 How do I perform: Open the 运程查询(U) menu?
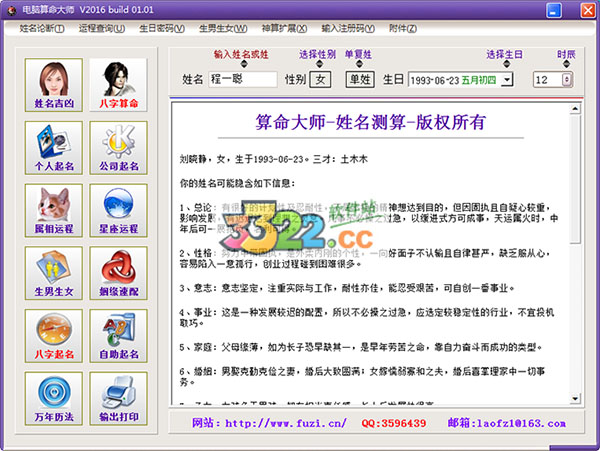point(102,28)
